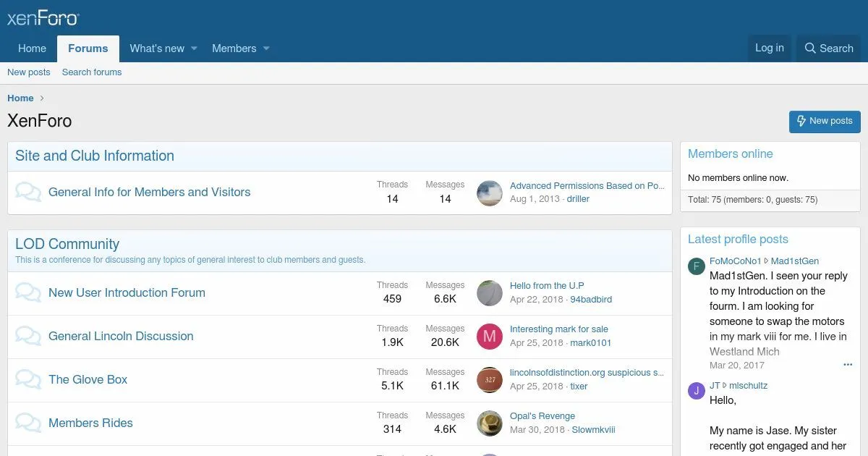Click the Home breadcrumb link
868x456 pixels.
tap(20, 98)
